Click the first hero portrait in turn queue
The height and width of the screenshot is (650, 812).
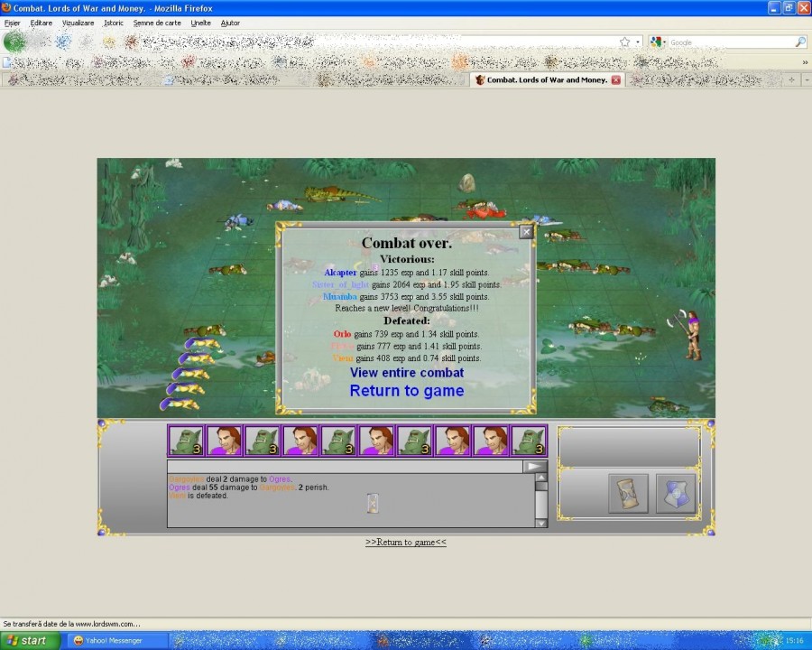pos(224,441)
